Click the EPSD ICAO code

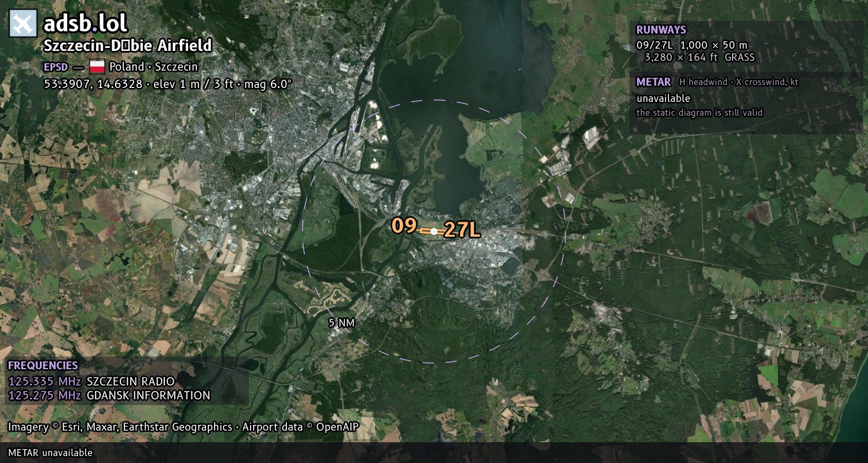tap(56, 67)
